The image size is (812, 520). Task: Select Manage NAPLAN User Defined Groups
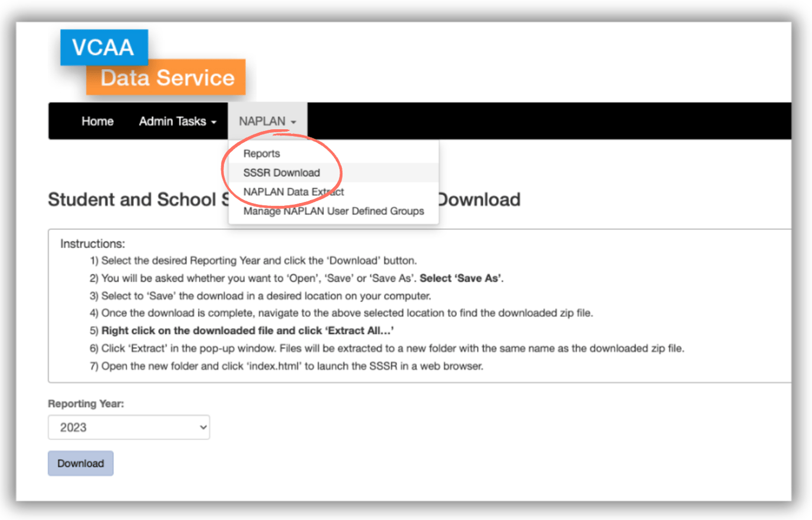point(333,211)
